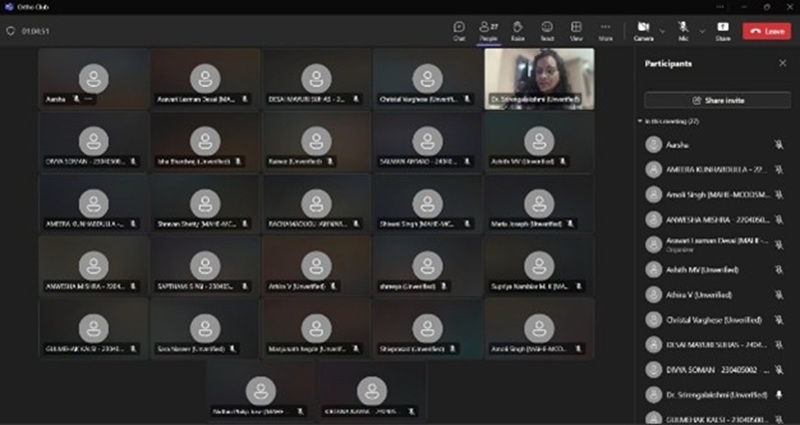
Task: Click the Share invite button
Action: [710, 100]
